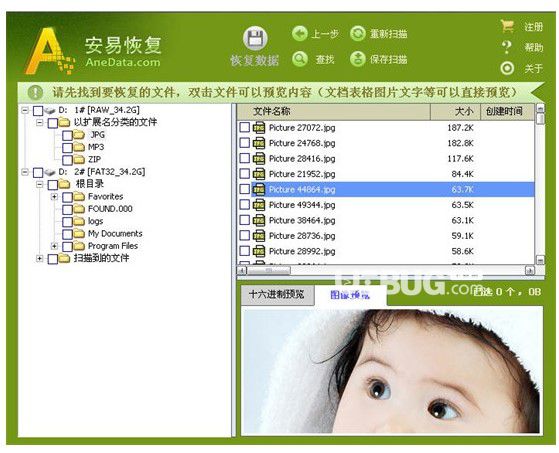Sort by 创建时间 column header
The width and height of the screenshot is (559, 453).
tap(508, 112)
